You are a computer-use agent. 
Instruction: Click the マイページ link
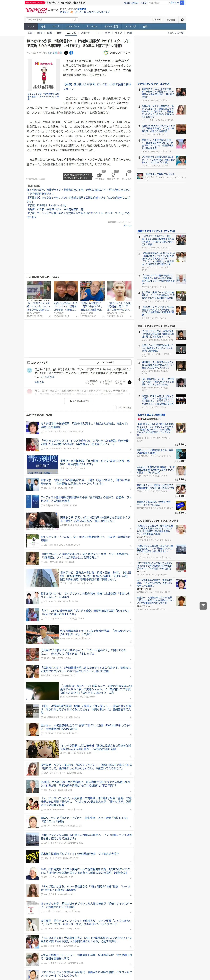coord(157,20)
